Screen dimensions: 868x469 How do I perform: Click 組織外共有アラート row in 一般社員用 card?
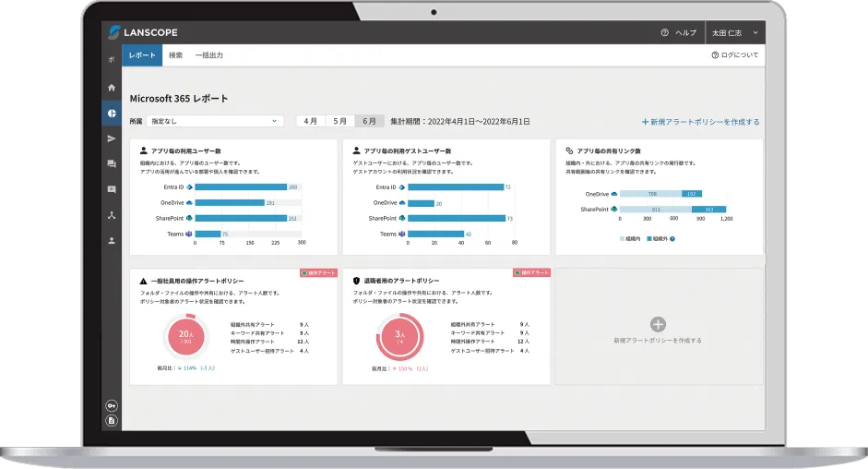[x=269, y=324]
